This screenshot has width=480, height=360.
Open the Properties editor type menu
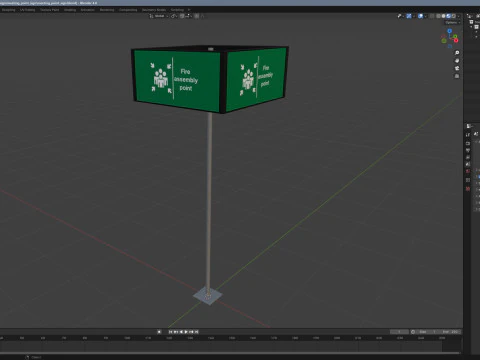(469, 126)
